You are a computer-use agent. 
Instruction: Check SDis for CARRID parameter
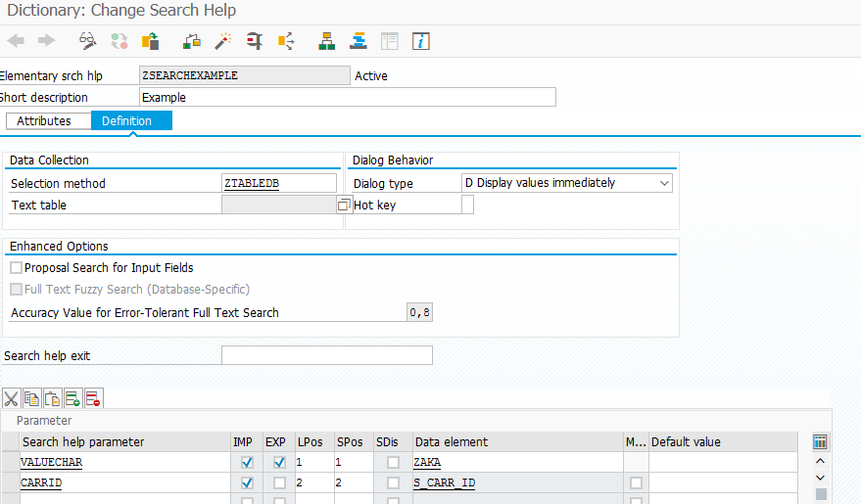(x=393, y=483)
